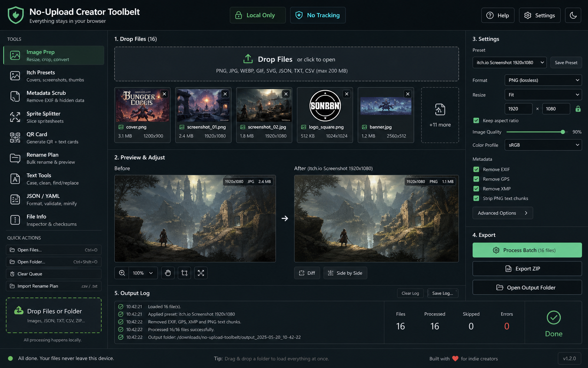The width and height of the screenshot is (588, 368).
Task: Open Help
Action: point(498,15)
